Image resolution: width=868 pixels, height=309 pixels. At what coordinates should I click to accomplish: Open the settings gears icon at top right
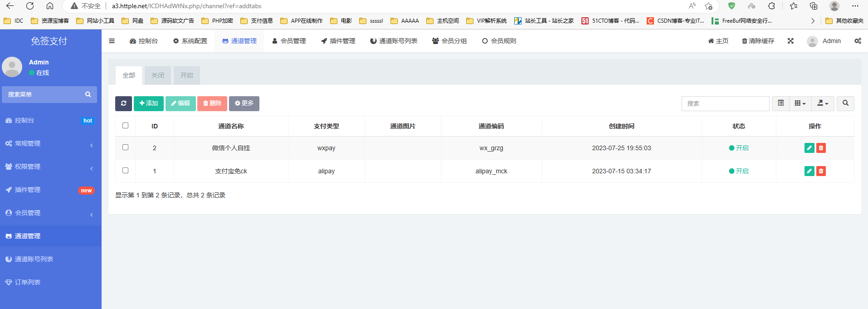(858, 41)
